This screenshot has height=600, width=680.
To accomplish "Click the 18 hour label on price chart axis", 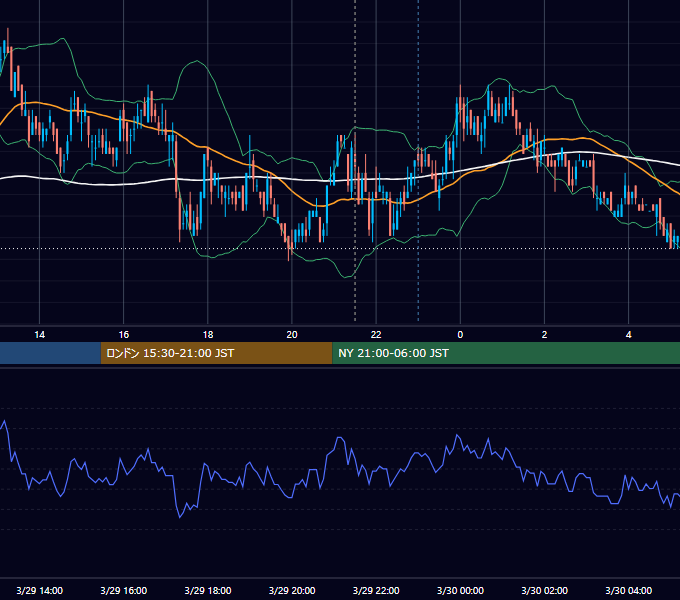I will pos(208,335).
